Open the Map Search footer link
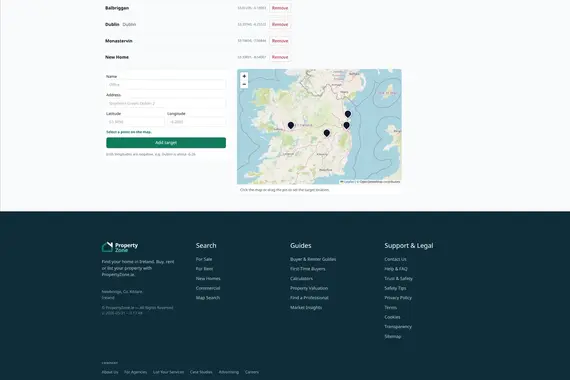This screenshot has height=380, width=570. [208, 298]
